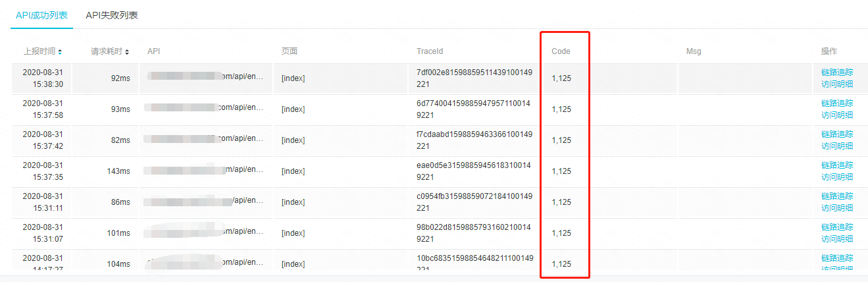This screenshot has height=282, width=868.
Task: Open 链路追踪 for the 15:38:30 request
Action: pyautogui.click(x=837, y=72)
